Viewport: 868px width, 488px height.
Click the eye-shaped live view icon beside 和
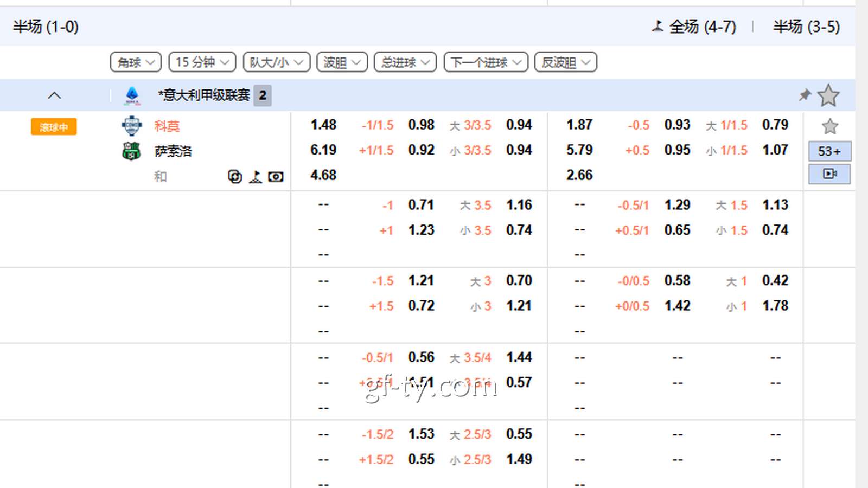point(276,177)
